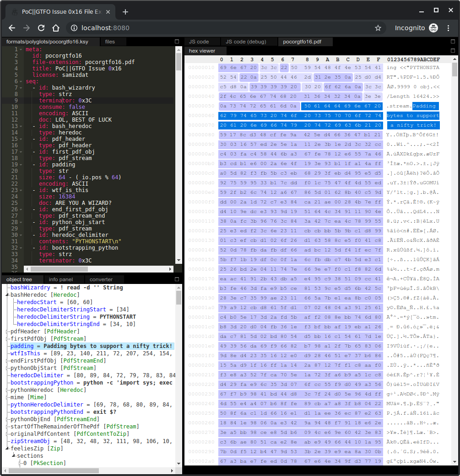The image size is (460, 476).
Task: Open the converter tab
Action: [x=101, y=279]
